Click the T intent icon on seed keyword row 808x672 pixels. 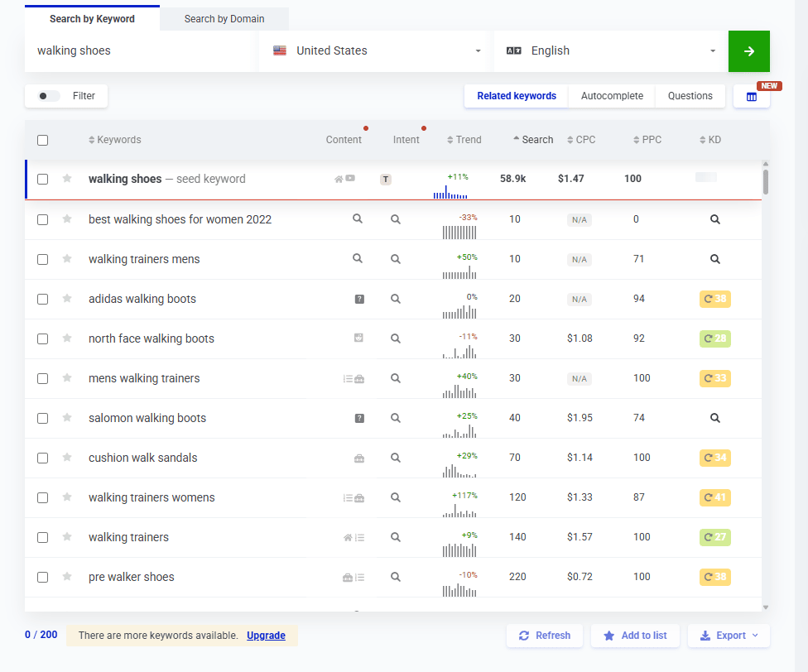tap(385, 179)
